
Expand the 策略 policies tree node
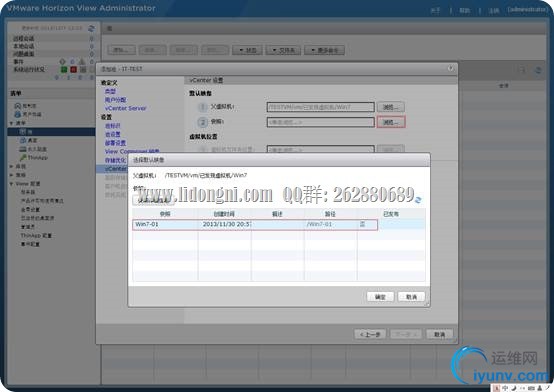point(12,175)
